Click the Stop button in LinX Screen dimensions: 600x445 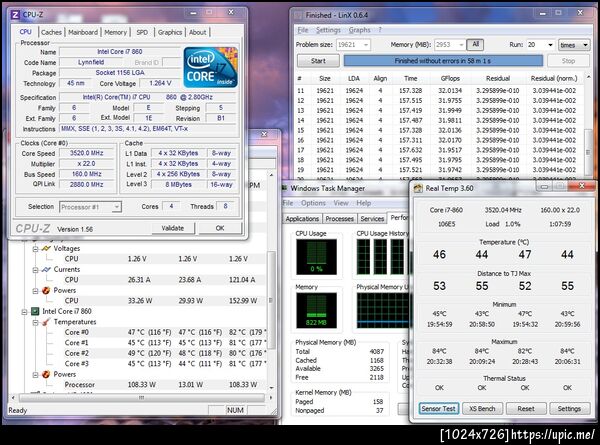point(568,61)
